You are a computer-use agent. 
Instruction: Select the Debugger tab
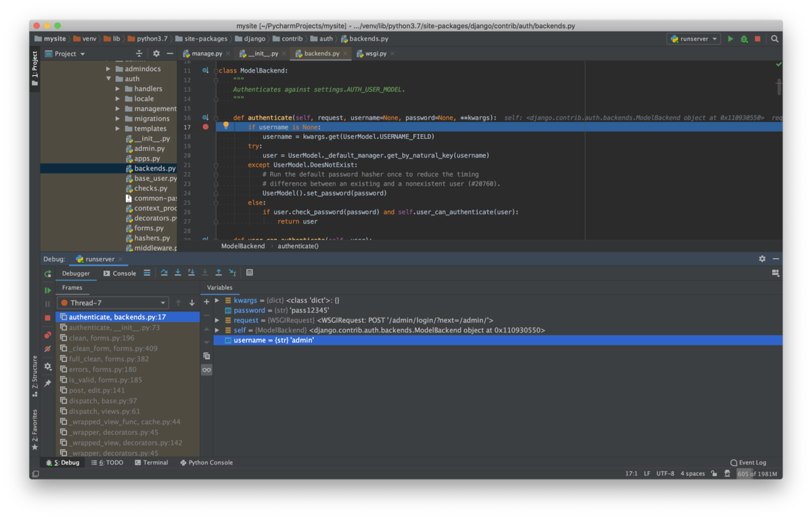pyautogui.click(x=76, y=274)
